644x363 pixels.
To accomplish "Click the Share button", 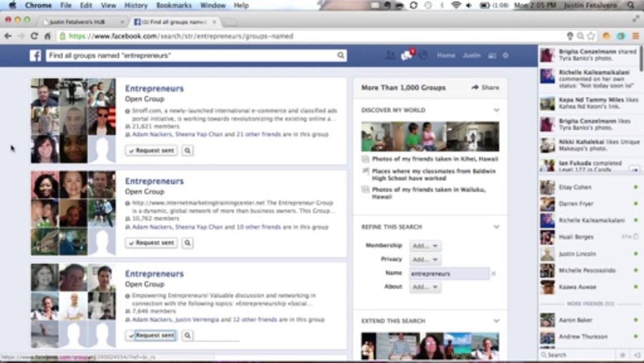I will [485, 87].
